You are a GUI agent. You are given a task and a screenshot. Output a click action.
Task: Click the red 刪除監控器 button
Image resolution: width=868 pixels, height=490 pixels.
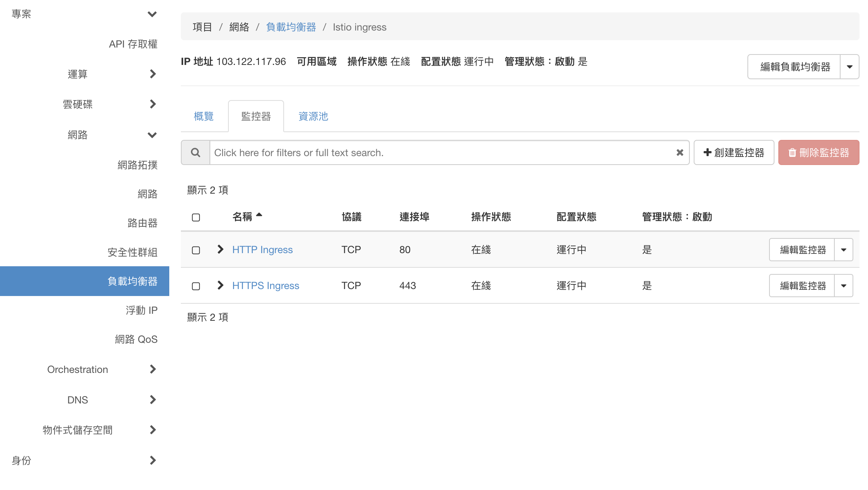coord(819,153)
